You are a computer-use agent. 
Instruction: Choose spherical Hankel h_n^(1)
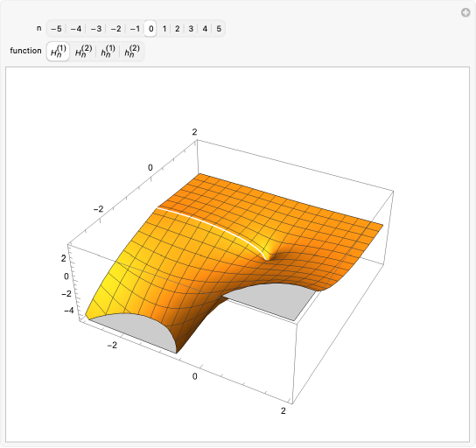(108, 52)
